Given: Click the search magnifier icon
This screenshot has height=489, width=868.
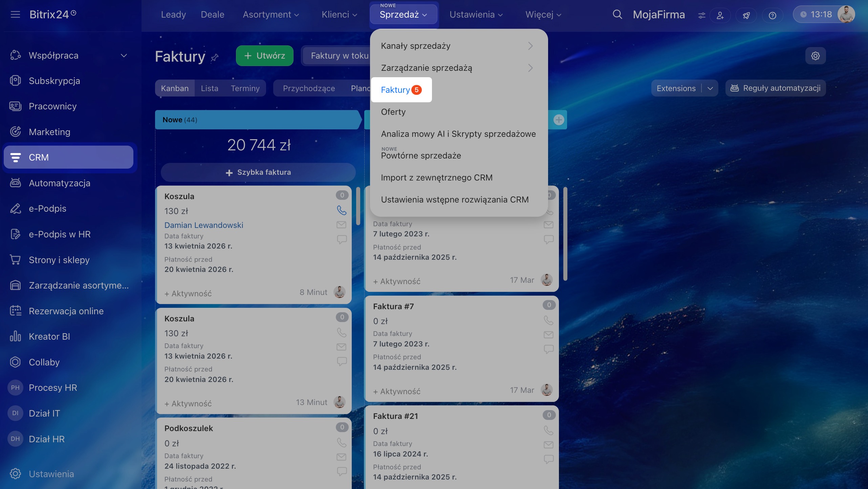Looking at the screenshot, I should point(617,15).
